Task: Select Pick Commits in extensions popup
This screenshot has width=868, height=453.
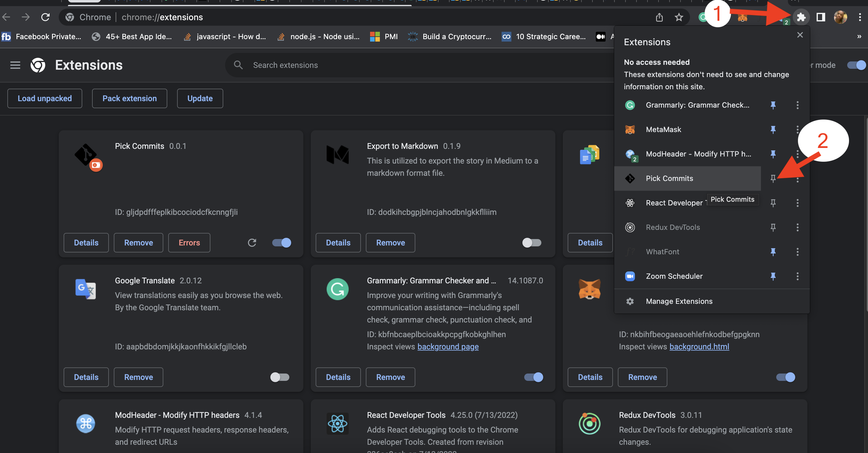Action: (x=669, y=178)
